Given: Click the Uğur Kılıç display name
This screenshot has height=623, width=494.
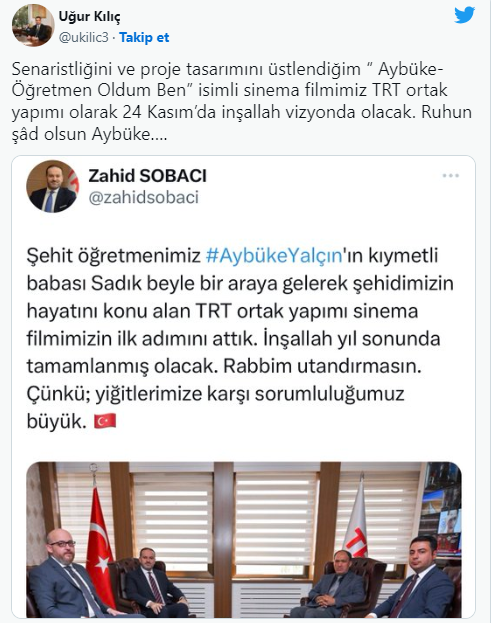Looking at the screenshot, I should coord(89,16).
